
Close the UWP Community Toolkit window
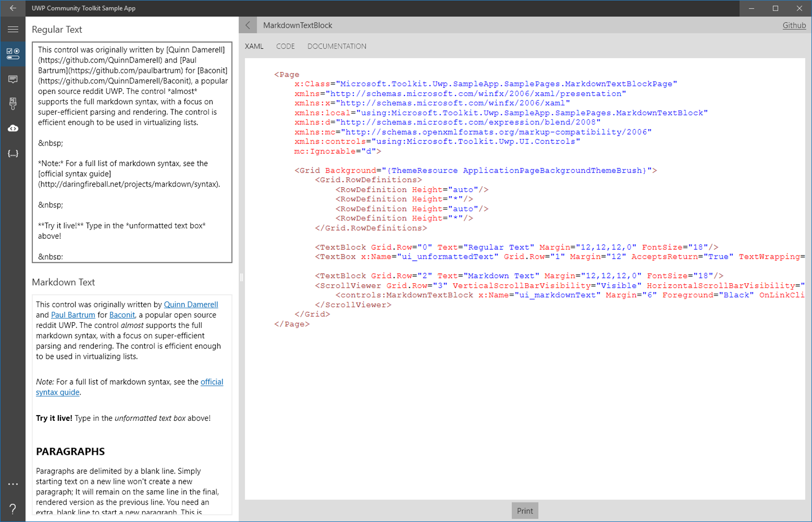(x=799, y=8)
